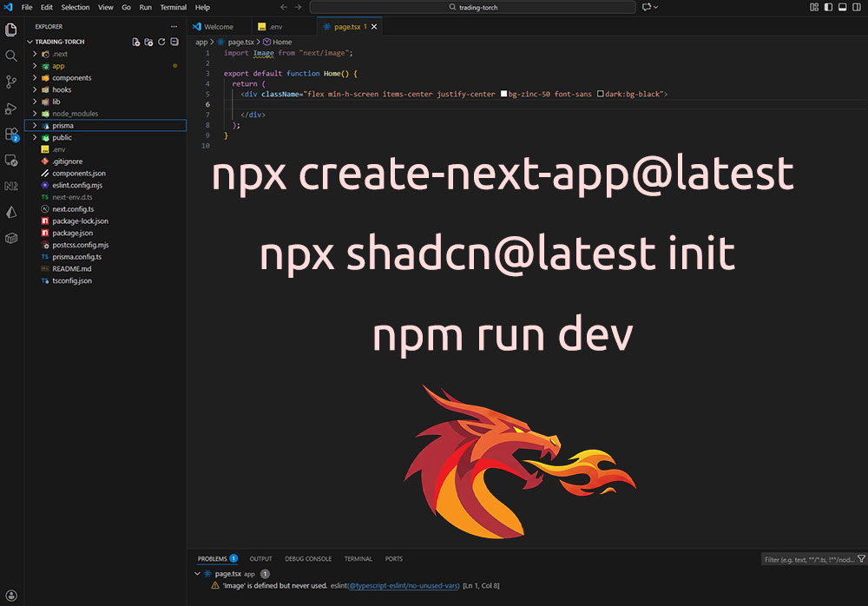Open Accounts icon at bottom of activity bar
This screenshot has width=868, height=606.
coord(11,596)
